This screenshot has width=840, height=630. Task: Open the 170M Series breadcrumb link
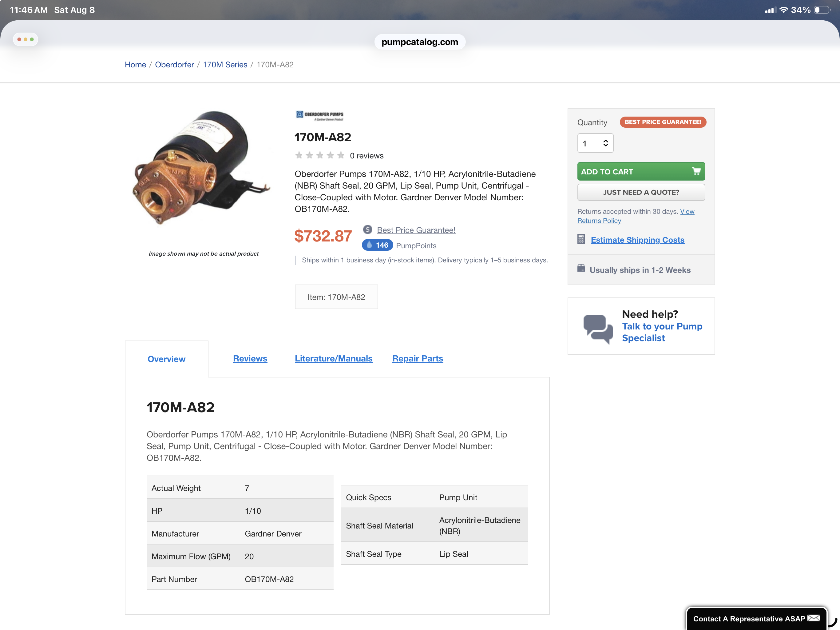[225, 65]
